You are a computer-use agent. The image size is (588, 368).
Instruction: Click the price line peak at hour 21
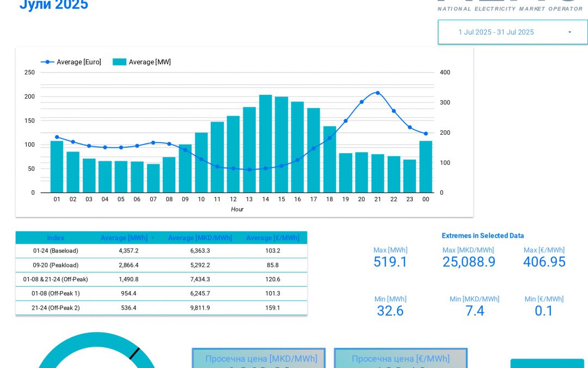pos(377,93)
